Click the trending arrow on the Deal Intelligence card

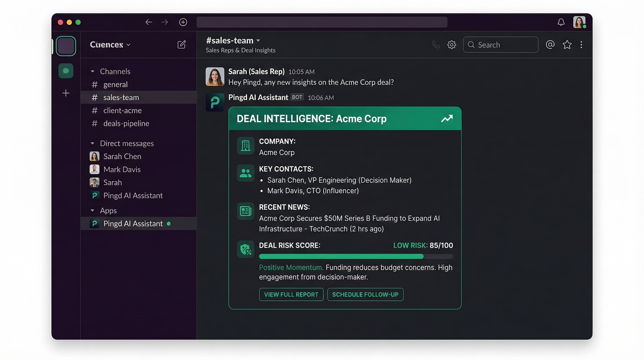[x=447, y=118]
